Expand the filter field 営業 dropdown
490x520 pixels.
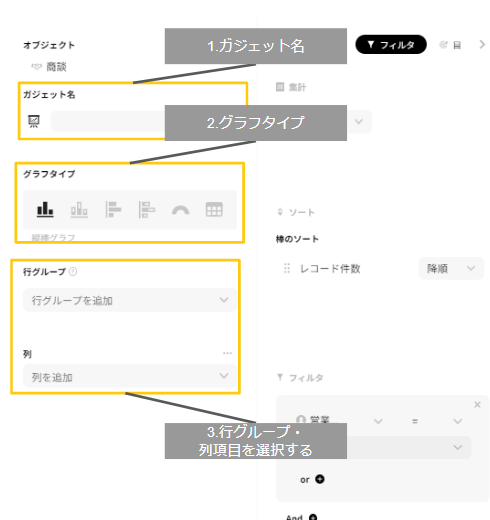click(x=378, y=421)
